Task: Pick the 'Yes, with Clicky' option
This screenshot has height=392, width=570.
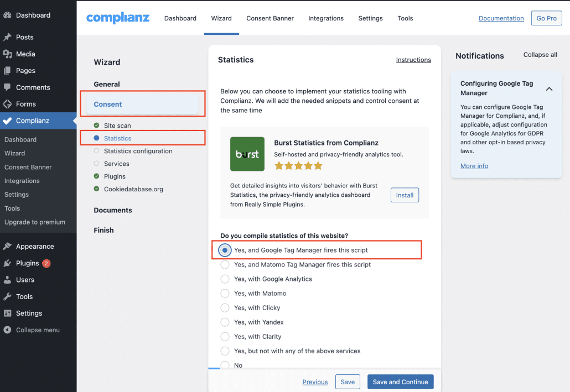Action: point(225,308)
